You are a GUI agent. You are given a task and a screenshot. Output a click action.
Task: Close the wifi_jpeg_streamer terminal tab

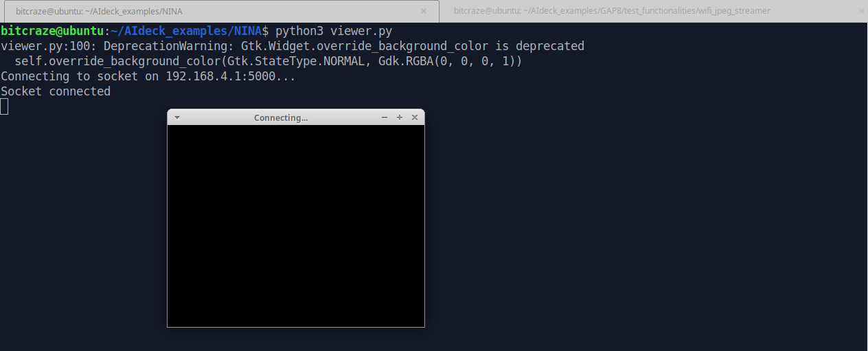(x=860, y=11)
